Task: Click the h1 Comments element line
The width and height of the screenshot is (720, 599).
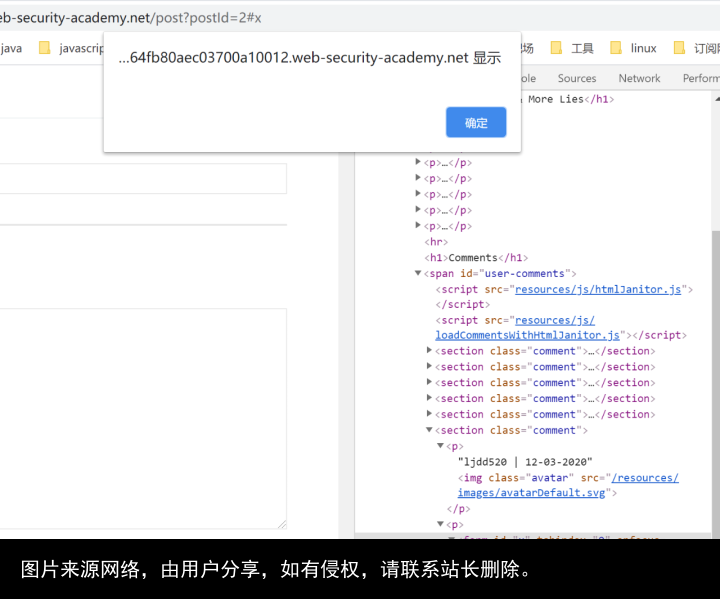Action: [x=478, y=257]
